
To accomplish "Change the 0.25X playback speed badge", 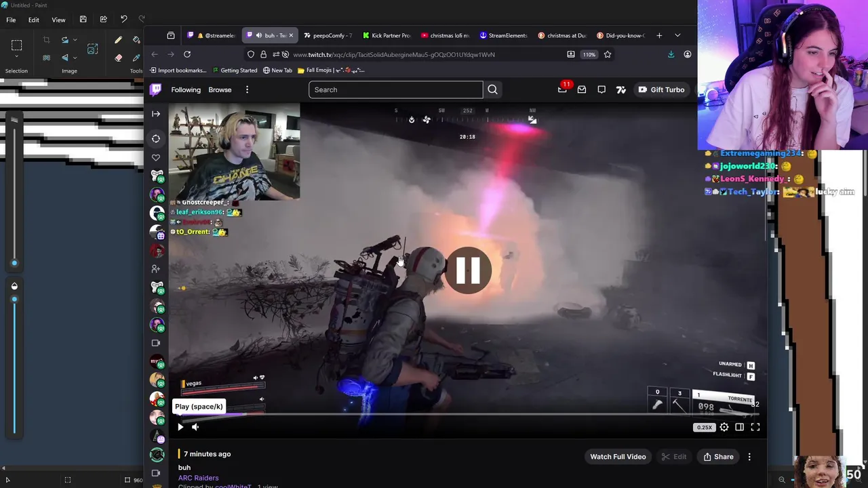I will (705, 427).
